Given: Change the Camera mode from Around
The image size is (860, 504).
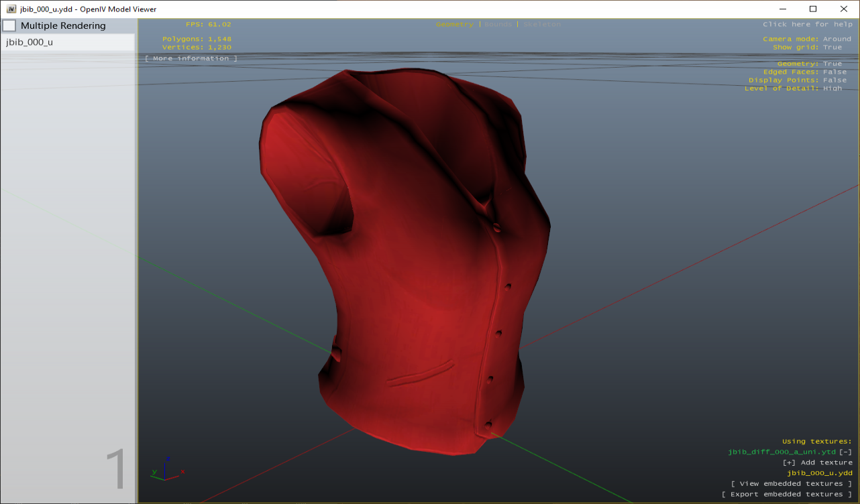Looking at the screenshot, I should point(837,39).
